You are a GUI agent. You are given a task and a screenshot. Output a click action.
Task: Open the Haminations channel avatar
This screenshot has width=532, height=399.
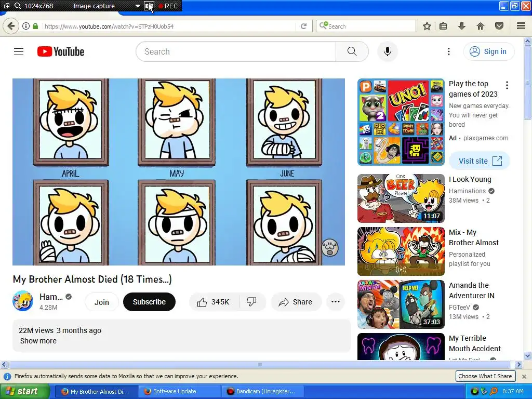[23, 301]
